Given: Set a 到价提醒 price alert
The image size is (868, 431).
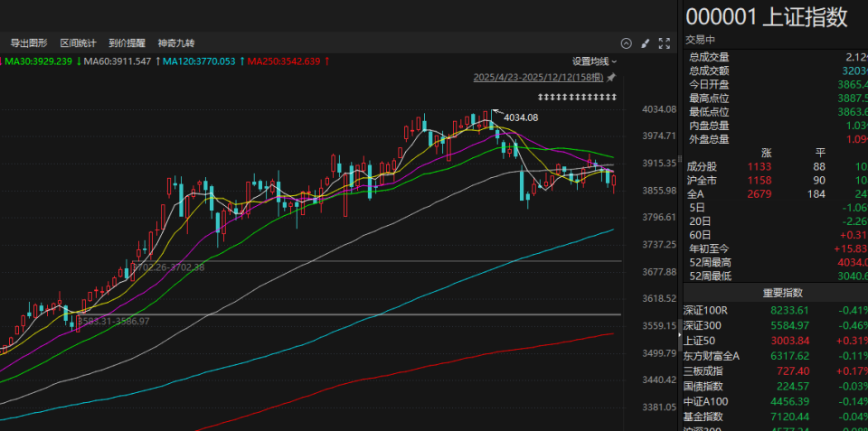Looking at the screenshot, I should pos(127,43).
